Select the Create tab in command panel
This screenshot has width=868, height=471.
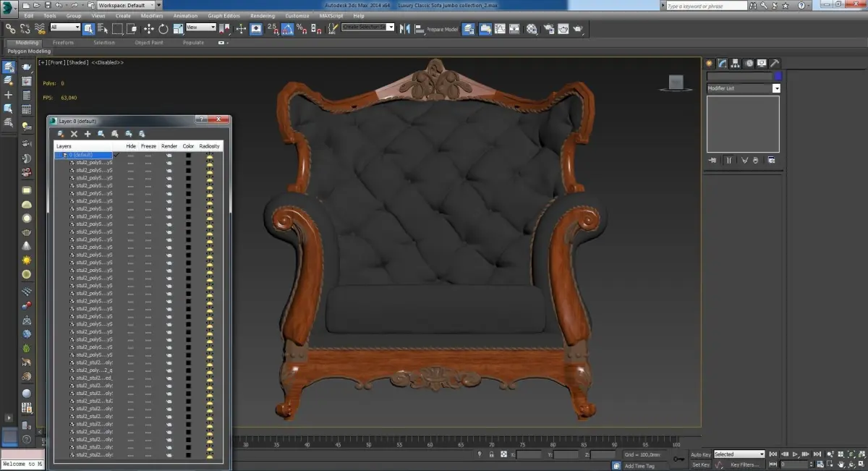click(710, 64)
